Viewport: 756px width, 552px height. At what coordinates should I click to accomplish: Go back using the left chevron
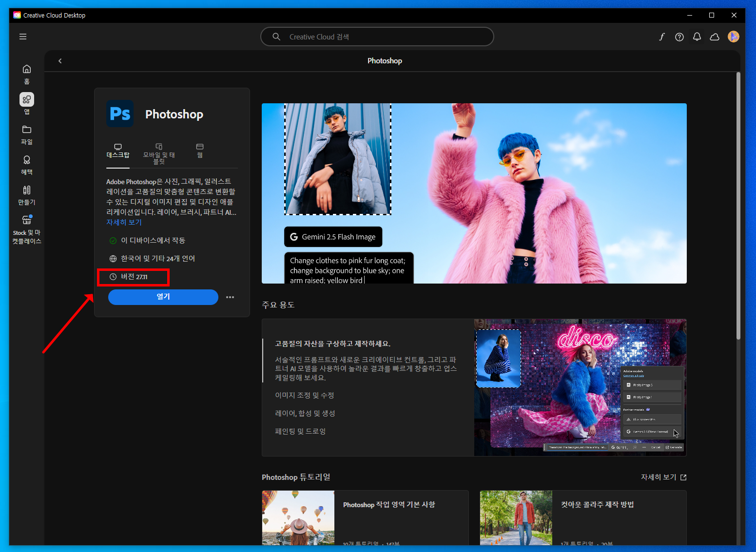[x=60, y=61]
